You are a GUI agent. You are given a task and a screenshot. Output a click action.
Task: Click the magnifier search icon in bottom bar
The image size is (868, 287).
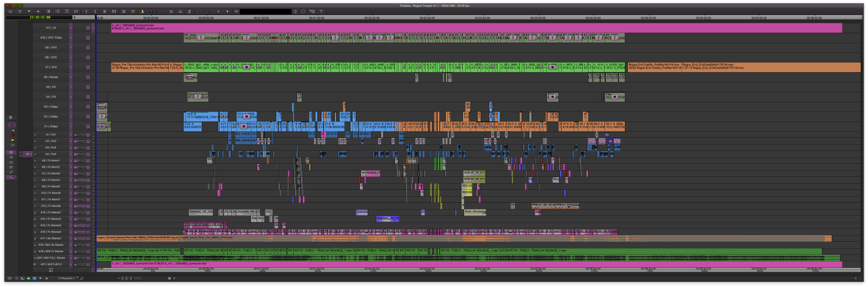[x=82, y=278]
